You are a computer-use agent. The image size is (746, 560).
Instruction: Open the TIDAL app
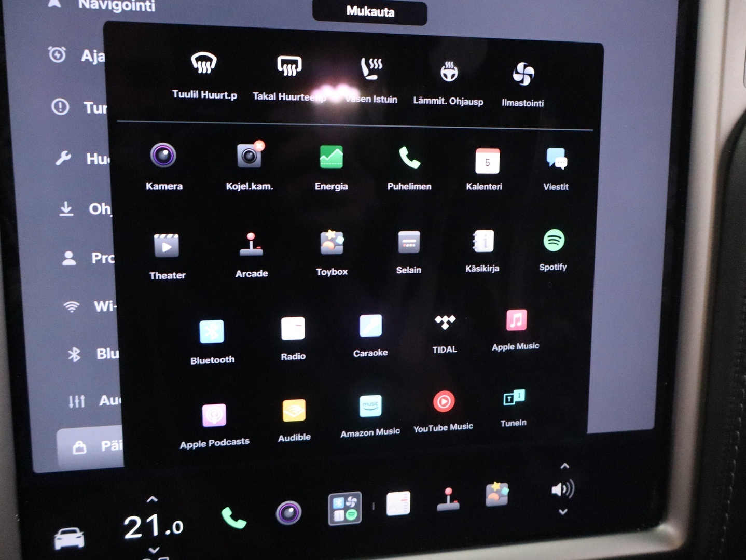[445, 334]
